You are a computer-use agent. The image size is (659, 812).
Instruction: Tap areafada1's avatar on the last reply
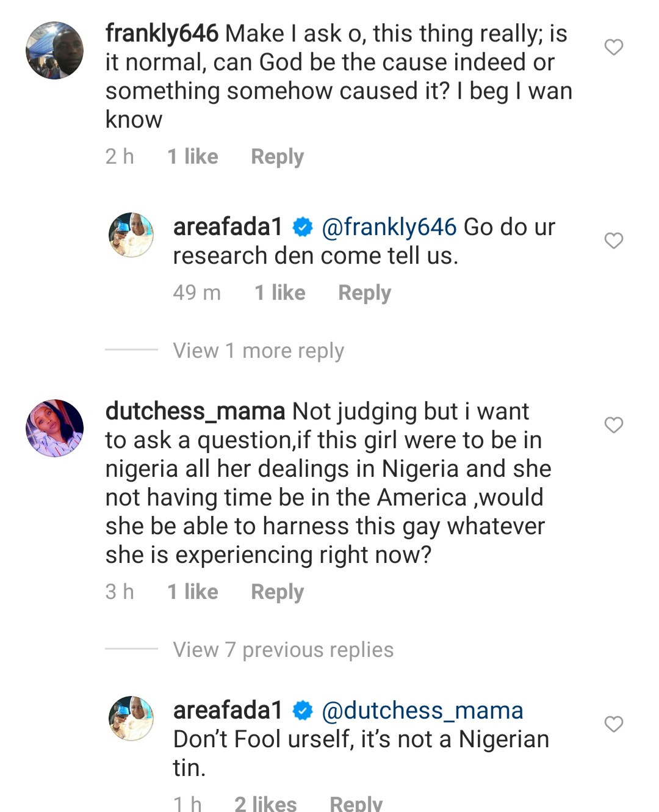pyautogui.click(x=131, y=718)
